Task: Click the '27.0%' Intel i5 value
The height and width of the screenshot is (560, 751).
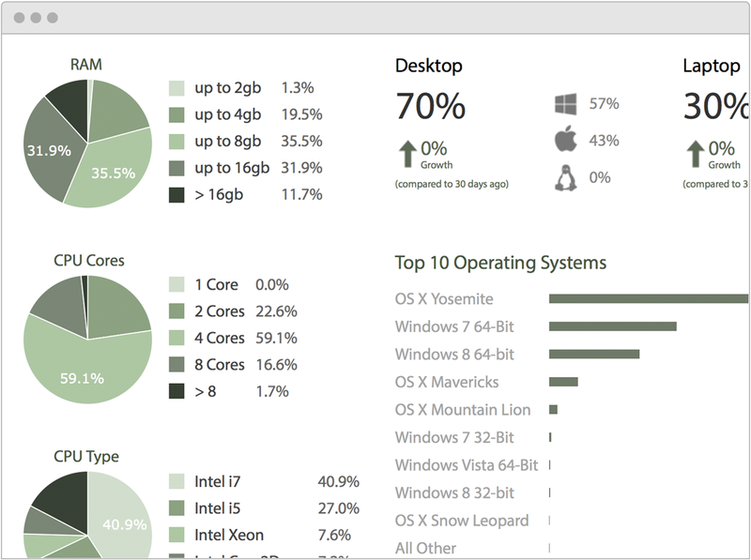Action: click(x=338, y=508)
